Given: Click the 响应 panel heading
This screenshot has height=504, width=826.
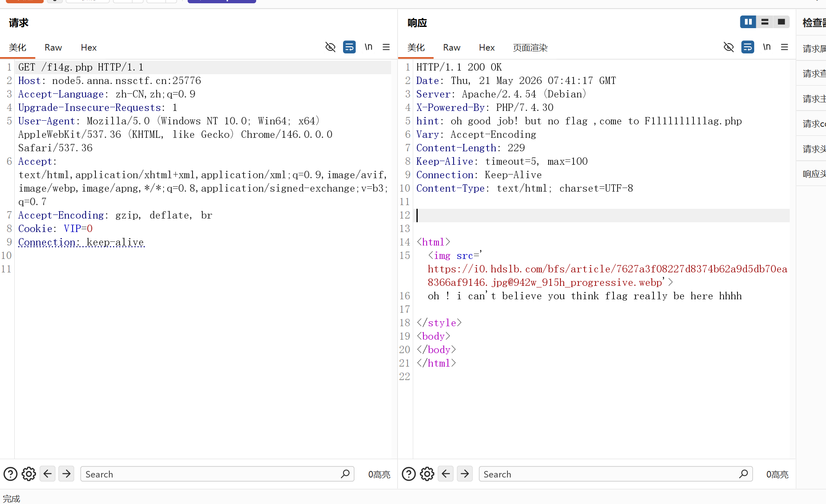Looking at the screenshot, I should point(417,23).
